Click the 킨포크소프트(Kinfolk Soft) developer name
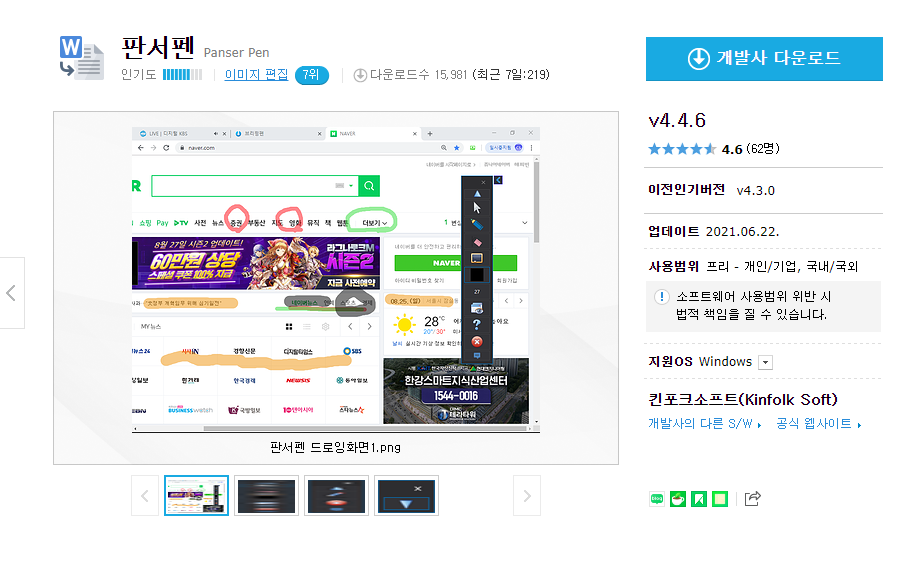 tap(743, 400)
